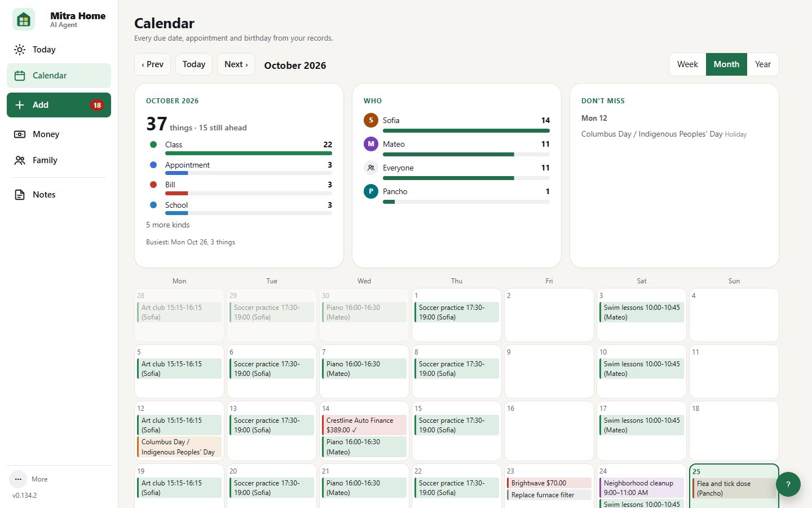Click the green Class color dot
812x508 pixels.
[x=153, y=144]
